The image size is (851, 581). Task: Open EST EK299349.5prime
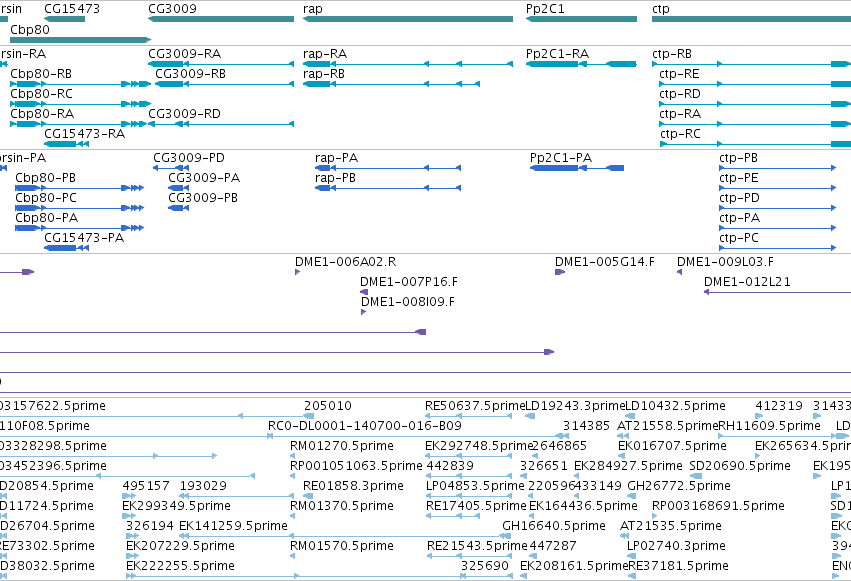pos(176,506)
